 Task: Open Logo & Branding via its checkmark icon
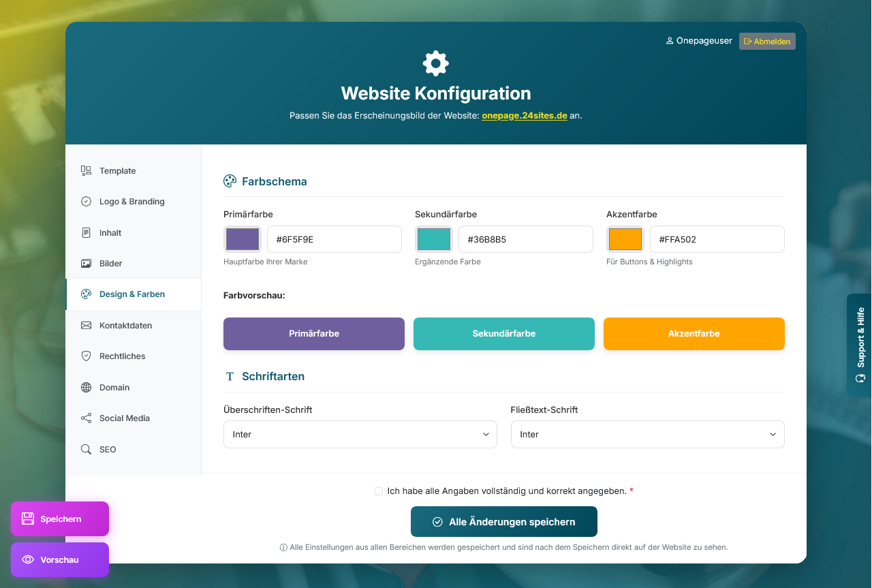click(86, 201)
